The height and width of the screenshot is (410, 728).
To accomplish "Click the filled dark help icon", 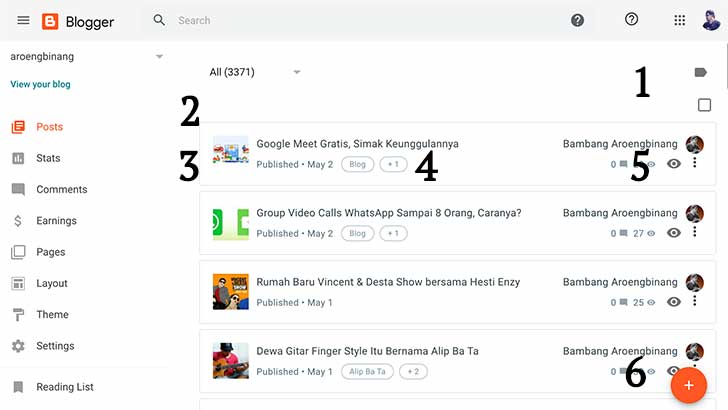I will tap(578, 20).
